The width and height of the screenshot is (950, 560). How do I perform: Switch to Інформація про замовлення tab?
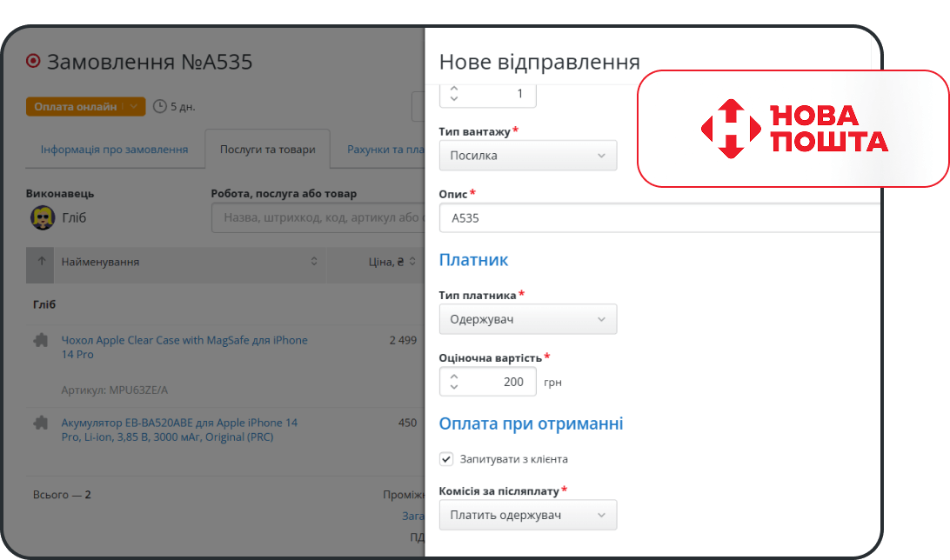coord(114,150)
